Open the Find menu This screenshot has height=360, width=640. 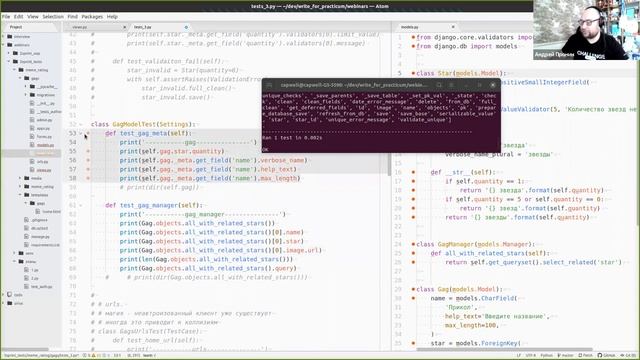click(x=72, y=17)
